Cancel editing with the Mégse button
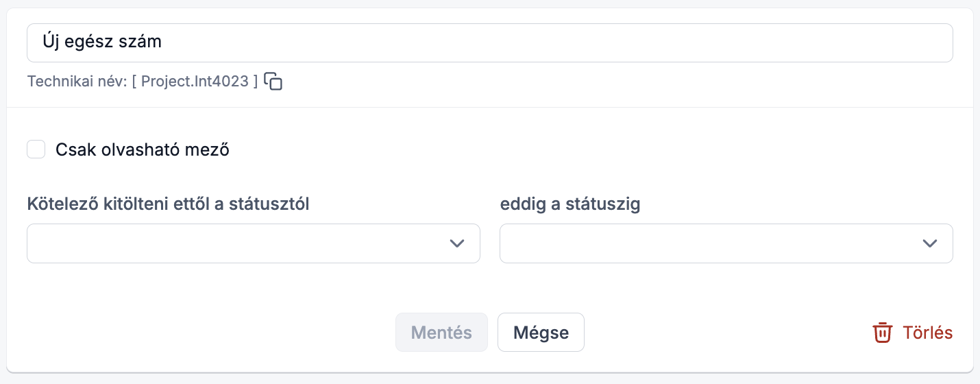Screen dimensions: 980x384 (541, 333)
